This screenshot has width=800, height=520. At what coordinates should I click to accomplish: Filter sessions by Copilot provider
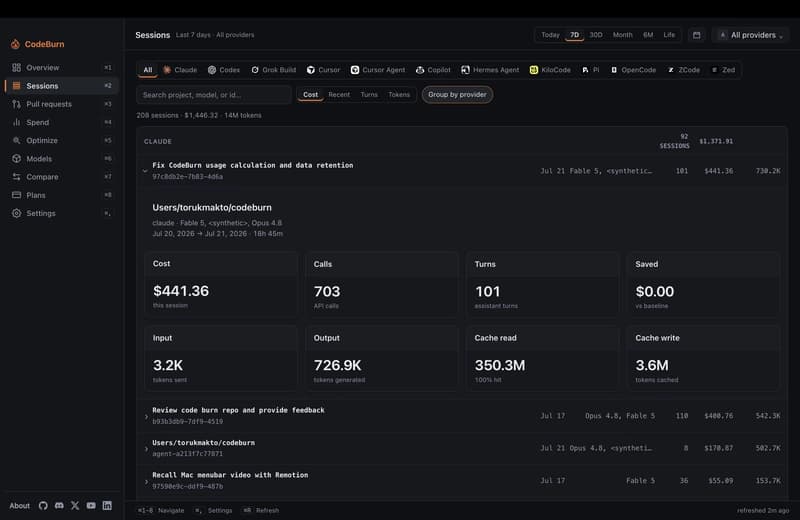tap(433, 70)
